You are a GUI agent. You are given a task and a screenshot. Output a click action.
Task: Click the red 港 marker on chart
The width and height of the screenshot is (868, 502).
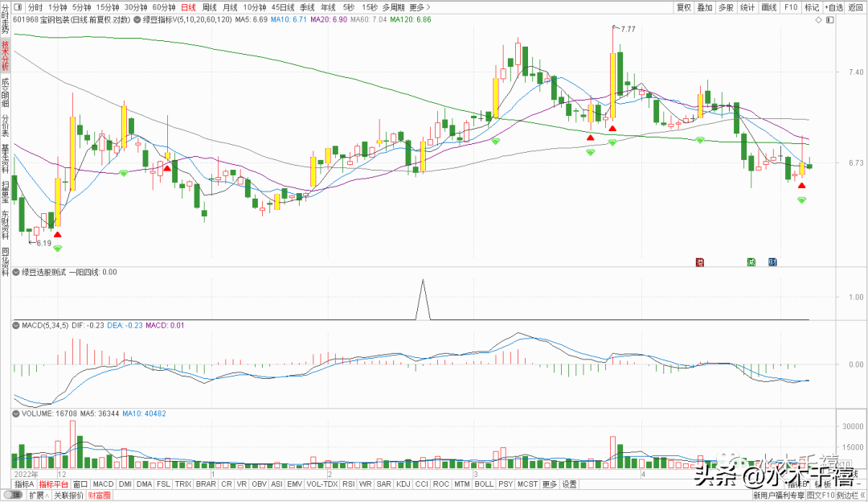pyautogui.click(x=700, y=262)
